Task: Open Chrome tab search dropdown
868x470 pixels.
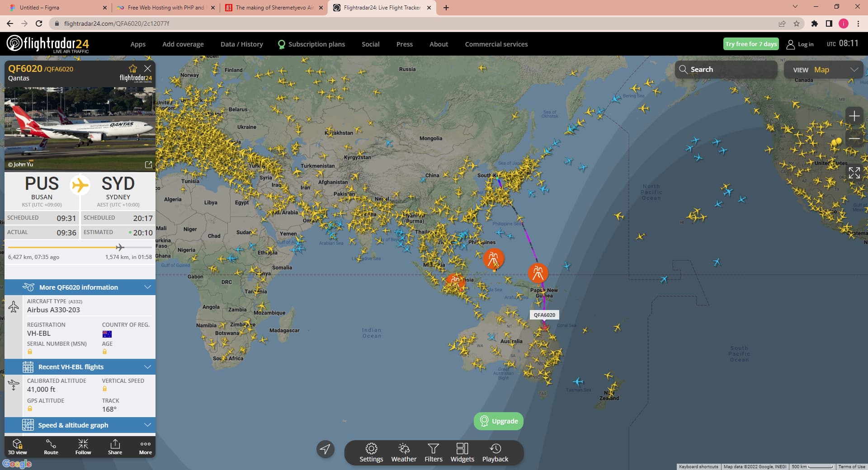Action: 795,7
